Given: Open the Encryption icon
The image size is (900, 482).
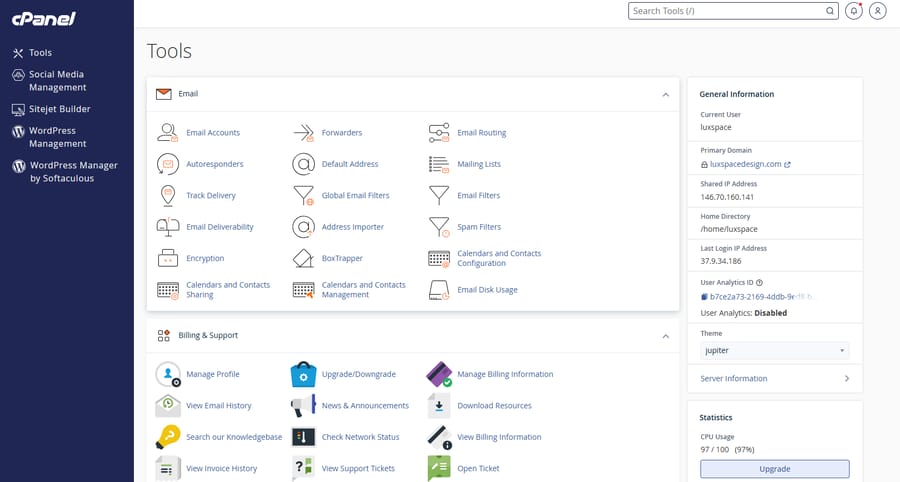Looking at the screenshot, I should tap(168, 258).
